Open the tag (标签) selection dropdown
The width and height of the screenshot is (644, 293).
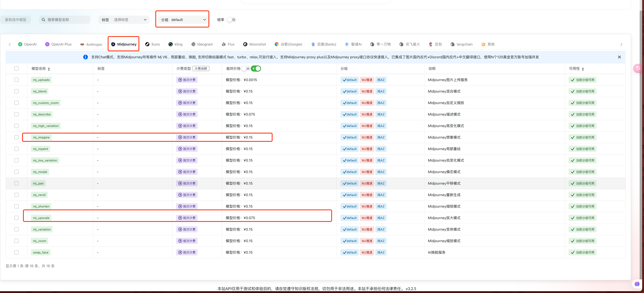pyautogui.click(x=124, y=20)
